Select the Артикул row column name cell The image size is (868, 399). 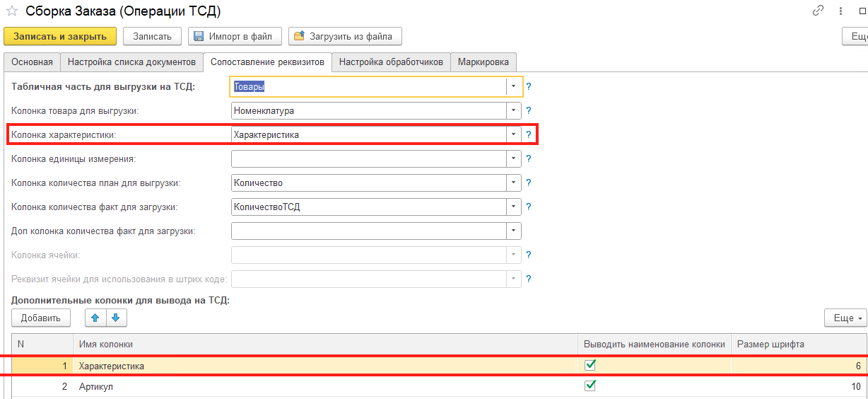click(325, 387)
